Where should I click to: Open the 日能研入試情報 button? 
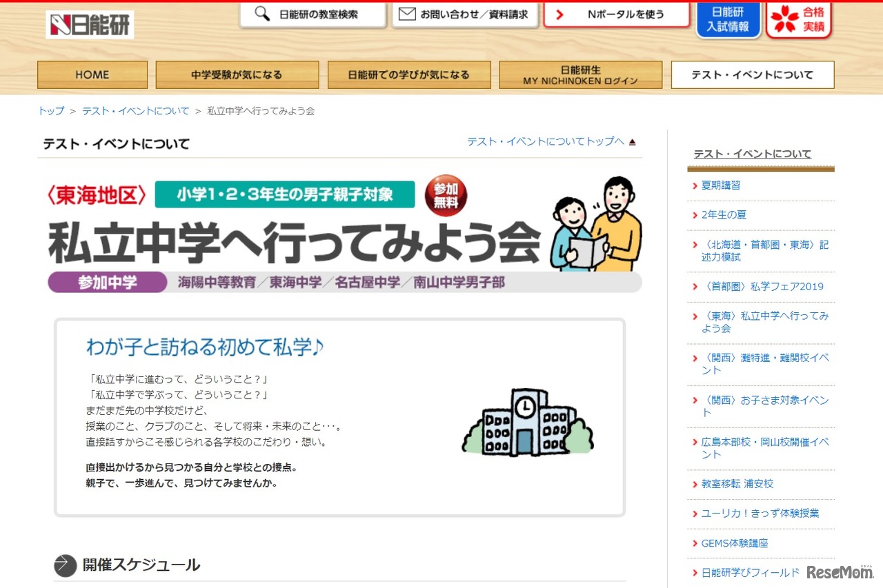(x=728, y=19)
